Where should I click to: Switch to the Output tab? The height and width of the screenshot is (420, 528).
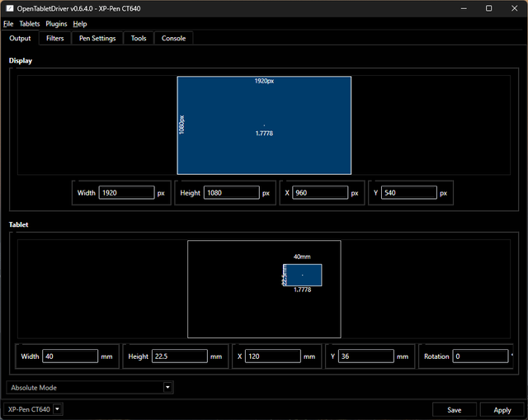[x=20, y=38]
